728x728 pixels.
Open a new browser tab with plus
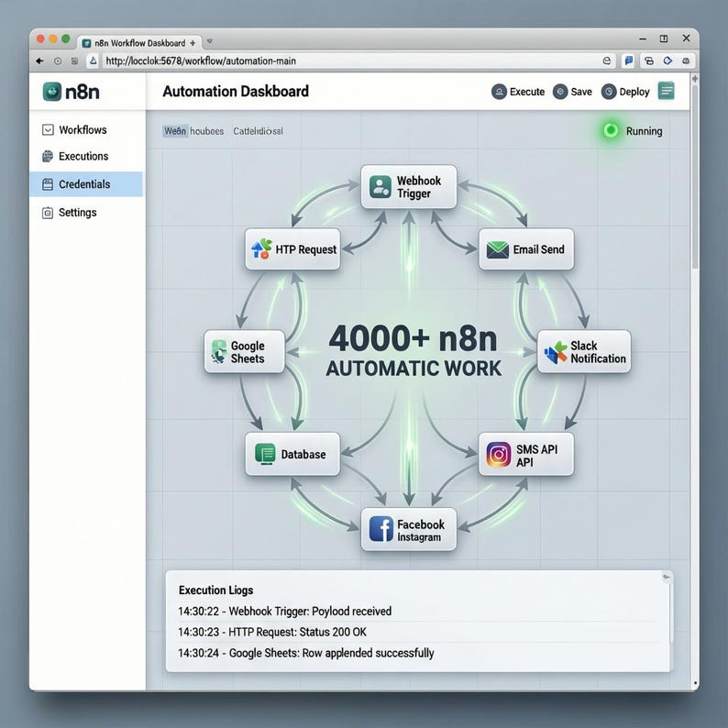[x=193, y=43]
